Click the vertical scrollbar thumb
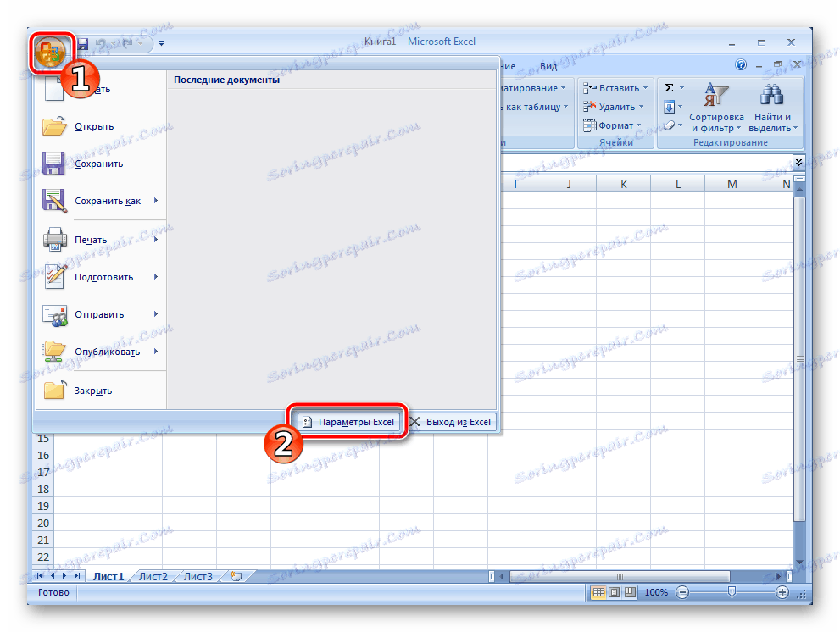This screenshot has height=632, width=840. pos(799,359)
